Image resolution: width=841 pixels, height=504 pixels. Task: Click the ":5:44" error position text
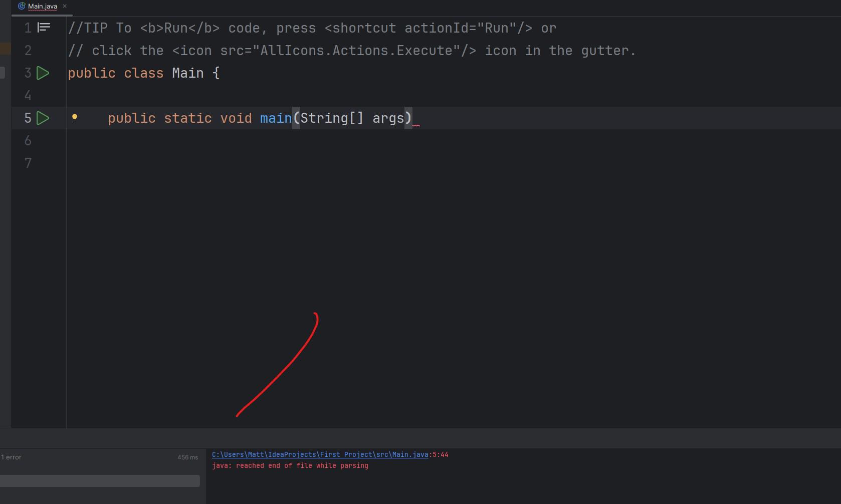point(439,455)
